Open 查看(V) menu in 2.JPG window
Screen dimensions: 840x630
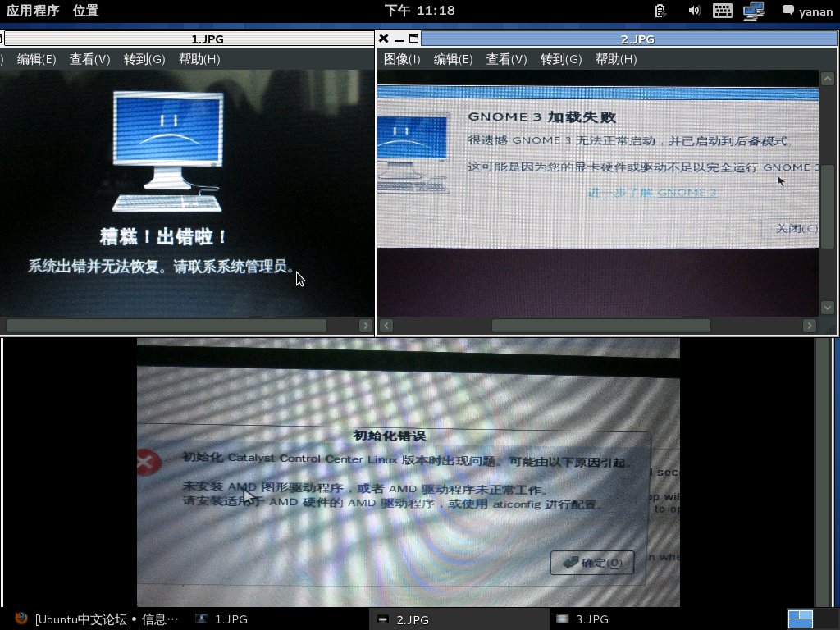pyautogui.click(x=506, y=59)
